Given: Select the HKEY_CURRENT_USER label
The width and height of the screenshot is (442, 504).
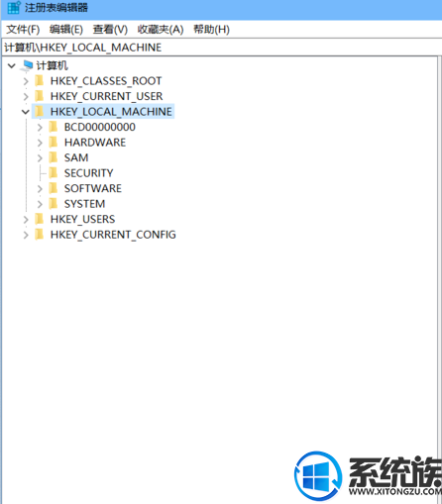Looking at the screenshot, I should [x=106, y=96].
